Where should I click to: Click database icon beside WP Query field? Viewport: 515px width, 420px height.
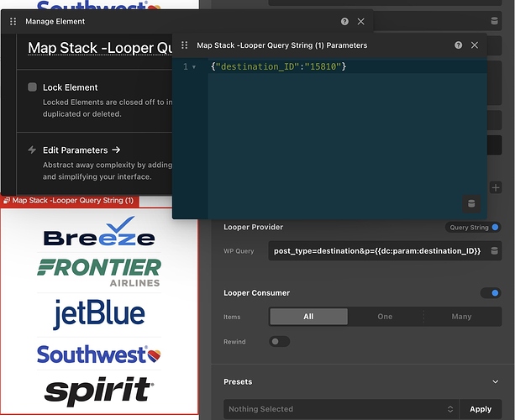[495, 251]
